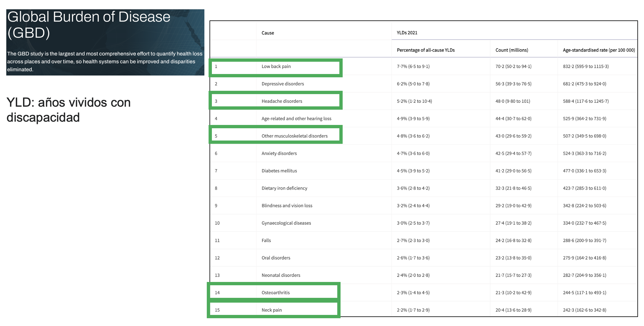Click percentage '2·3% (1·4 to 4·5)'
644x326 pixels.
(413, 292)
